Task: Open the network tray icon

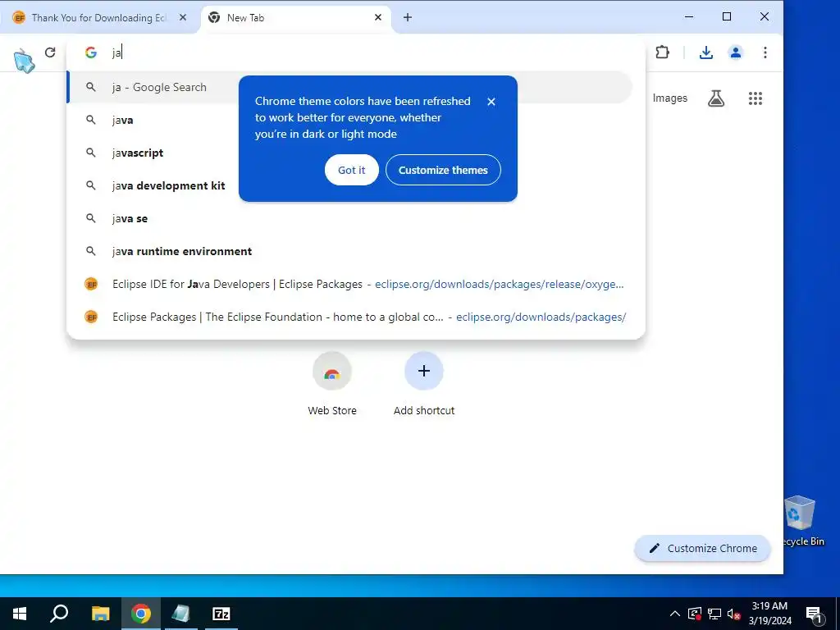Action: 714,614
